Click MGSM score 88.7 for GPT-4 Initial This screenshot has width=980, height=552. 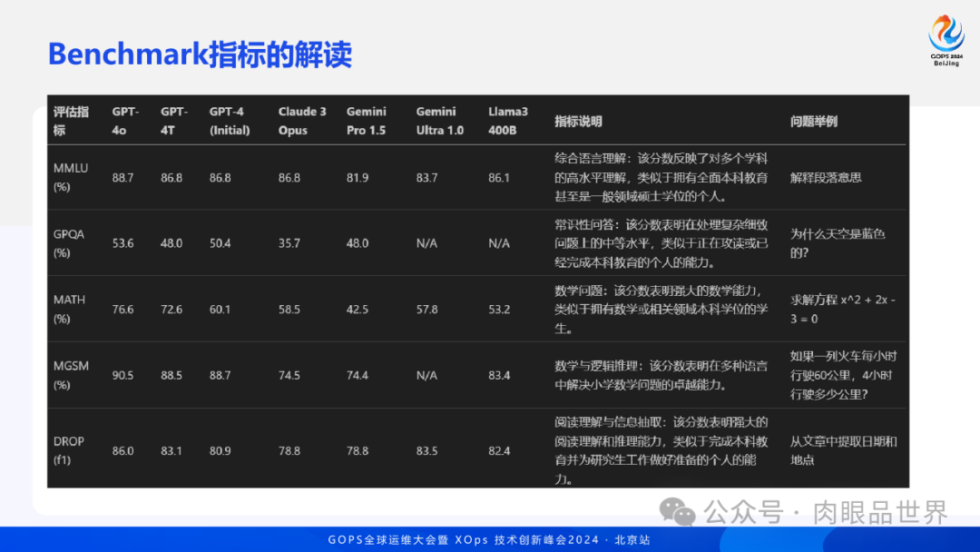coord(220,375)
